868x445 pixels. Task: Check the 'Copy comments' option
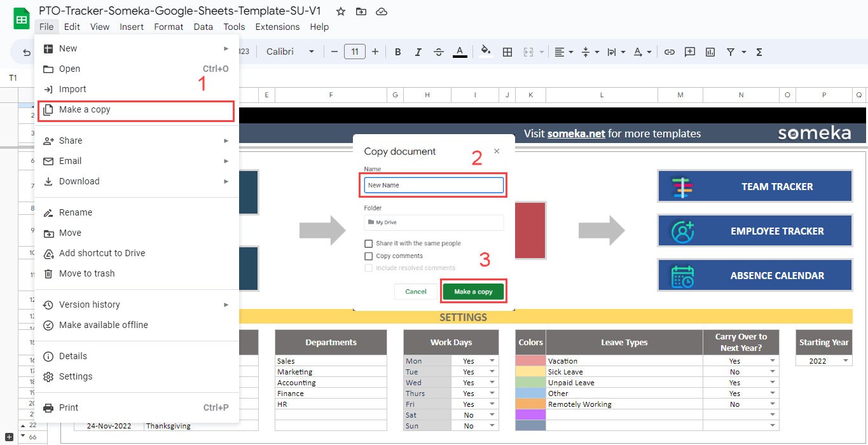point(368,256)
